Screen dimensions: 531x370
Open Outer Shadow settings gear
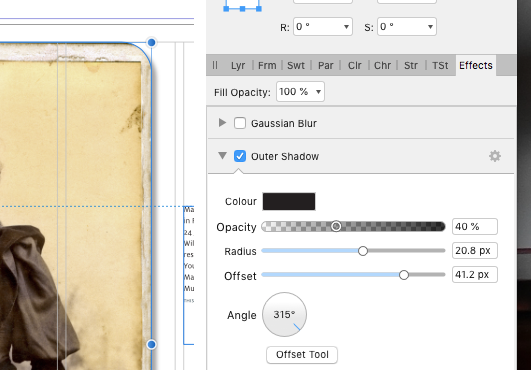click(495, 156)
